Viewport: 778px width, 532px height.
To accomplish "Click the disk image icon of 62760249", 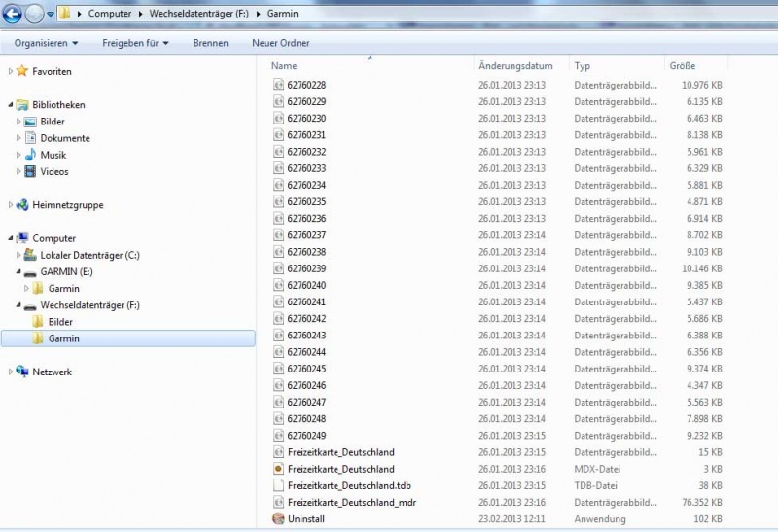I will (x=278, y=435).
